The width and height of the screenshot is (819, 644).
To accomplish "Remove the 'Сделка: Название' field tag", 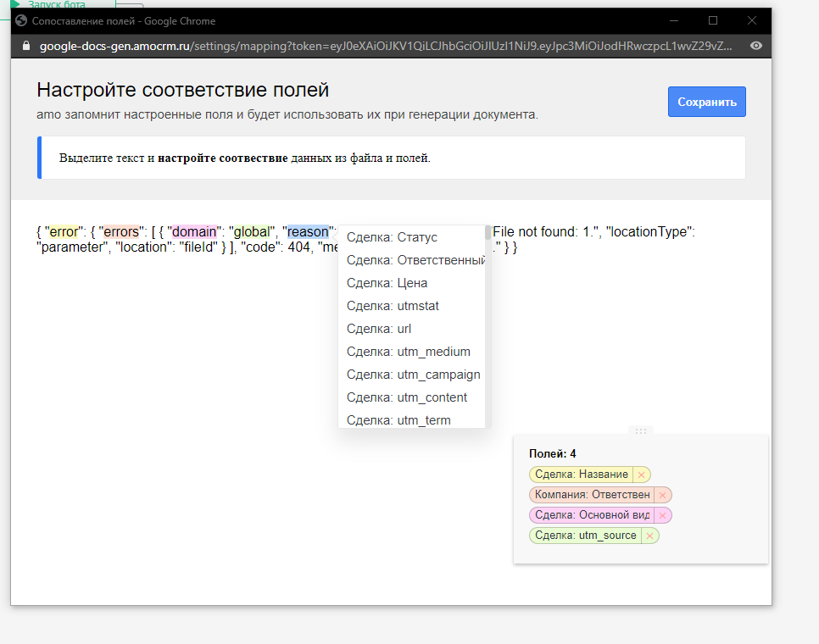I will 642,475.
